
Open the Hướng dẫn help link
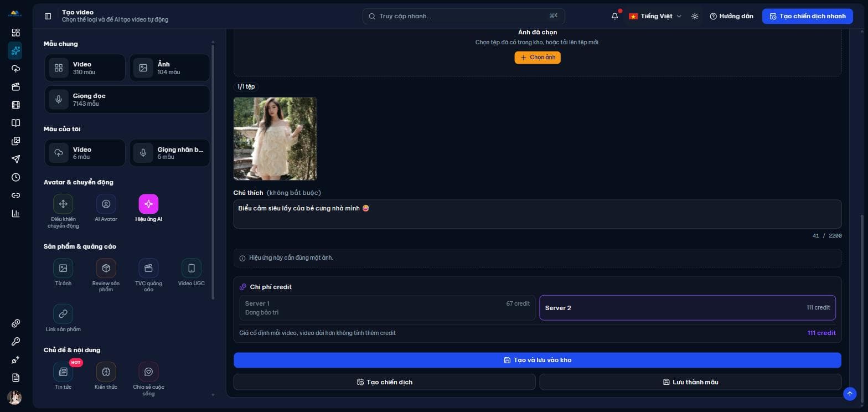click(x=731, y=16)
